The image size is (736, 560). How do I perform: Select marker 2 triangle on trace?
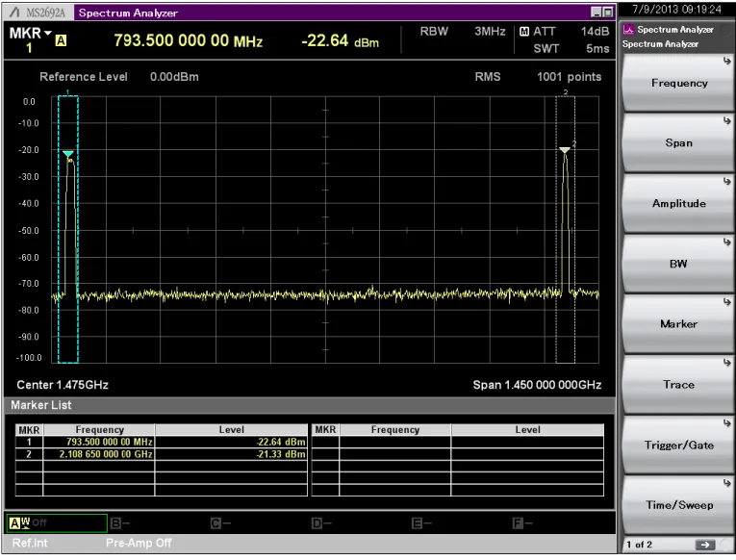565,150
